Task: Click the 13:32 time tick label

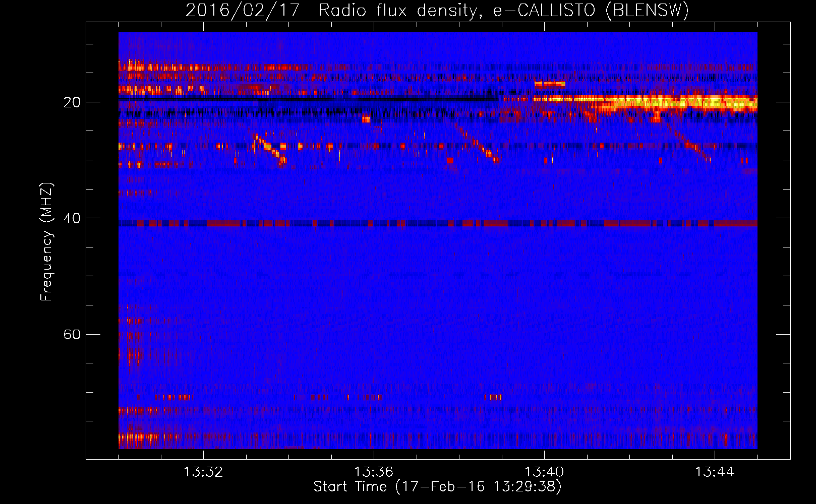Action: [203, 472]
